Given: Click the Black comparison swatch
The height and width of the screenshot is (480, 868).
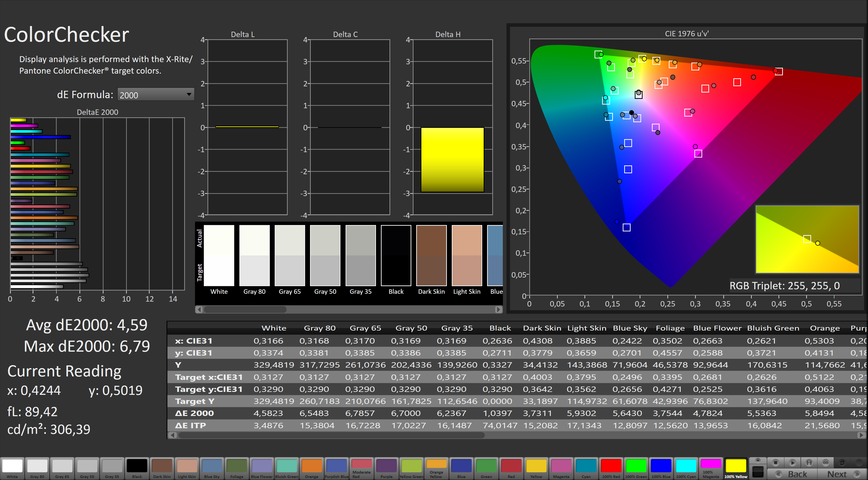Looking at the screenshot, I should point(396,255).
